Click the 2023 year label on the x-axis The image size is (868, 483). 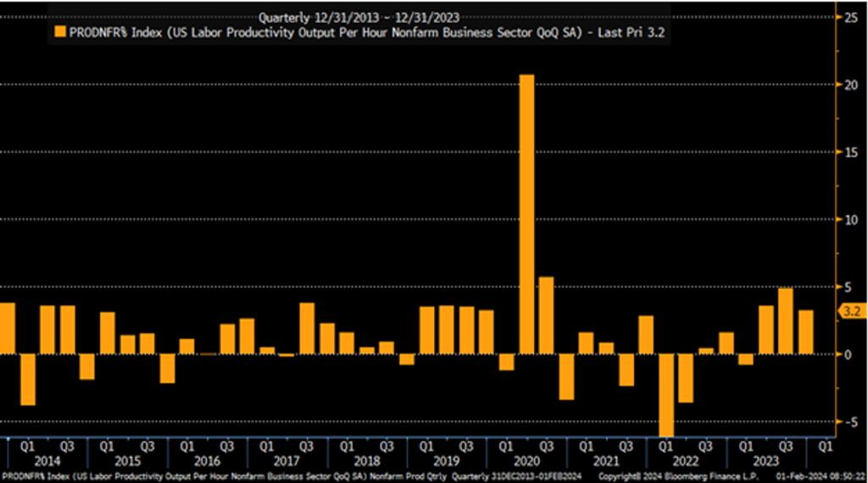tap(765, 461)
